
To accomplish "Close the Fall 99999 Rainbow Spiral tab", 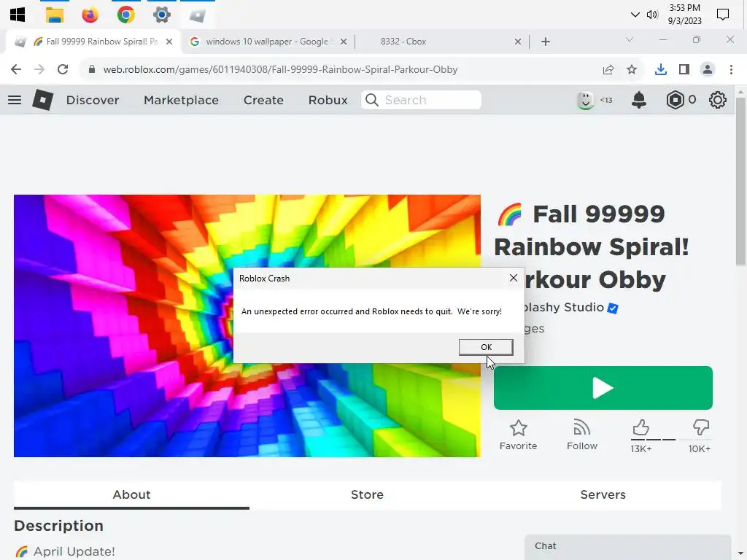I will click(169, 42).
